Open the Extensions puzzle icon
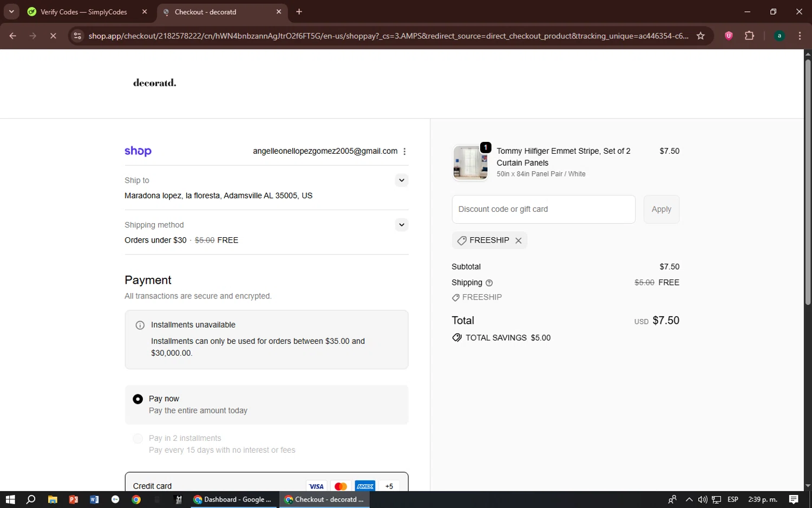The height and width of the screenshot is (508, 812). [749, 36]
